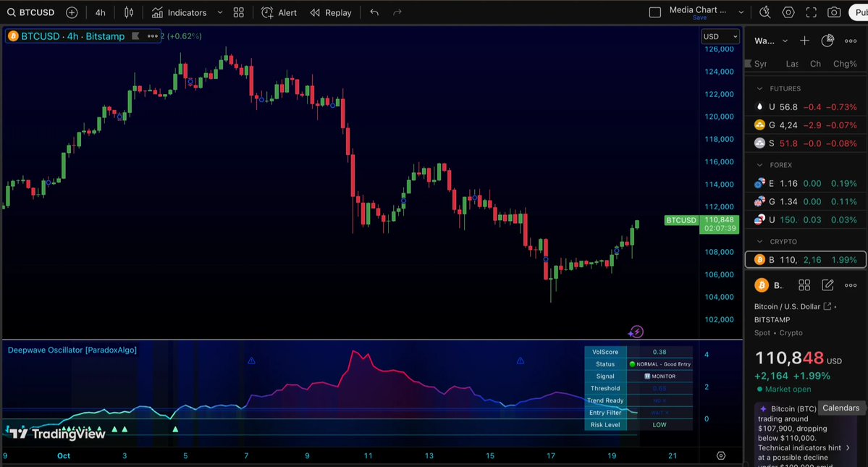Start bar Replay mode
Screen dimensions: 868x467
point(331,12)
